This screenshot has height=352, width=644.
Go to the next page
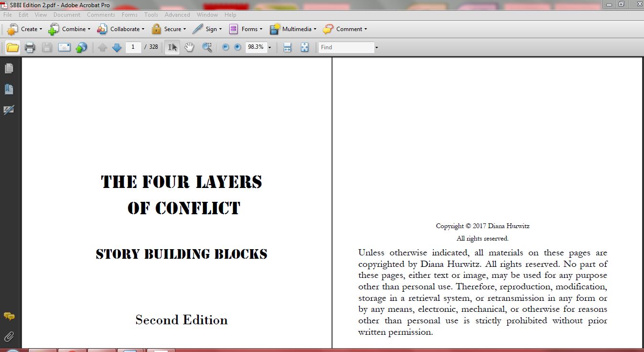pos(117,47)
